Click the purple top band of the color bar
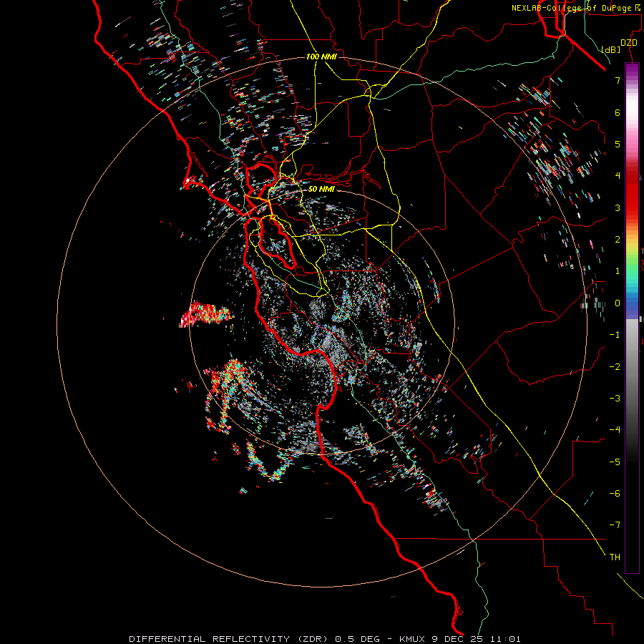 click(632, 71)
